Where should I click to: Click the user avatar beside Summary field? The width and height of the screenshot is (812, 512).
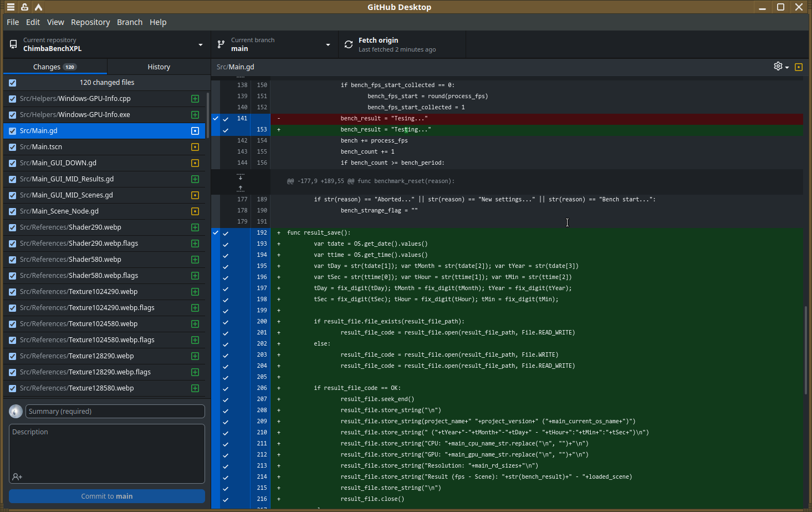(x=16, y=411)
